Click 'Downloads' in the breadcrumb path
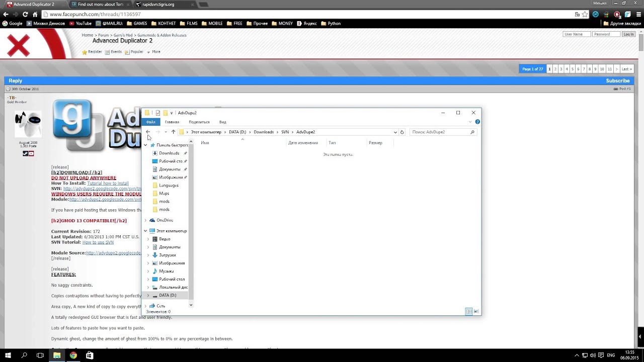The width and height of the screenshot is (644, 362). (264, 132)
